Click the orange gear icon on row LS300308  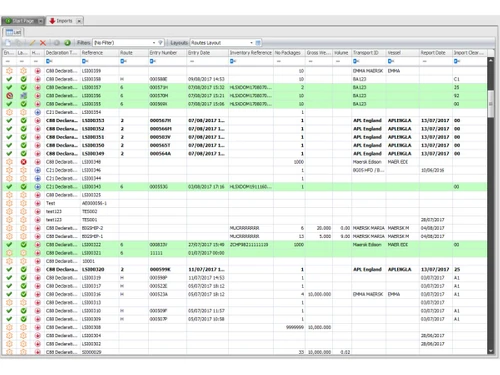coord(9,327)
